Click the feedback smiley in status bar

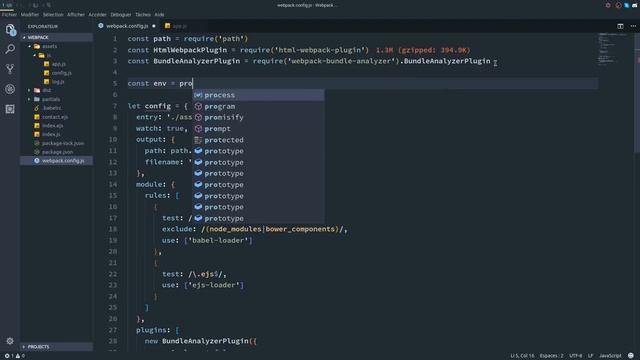[631, 356]
